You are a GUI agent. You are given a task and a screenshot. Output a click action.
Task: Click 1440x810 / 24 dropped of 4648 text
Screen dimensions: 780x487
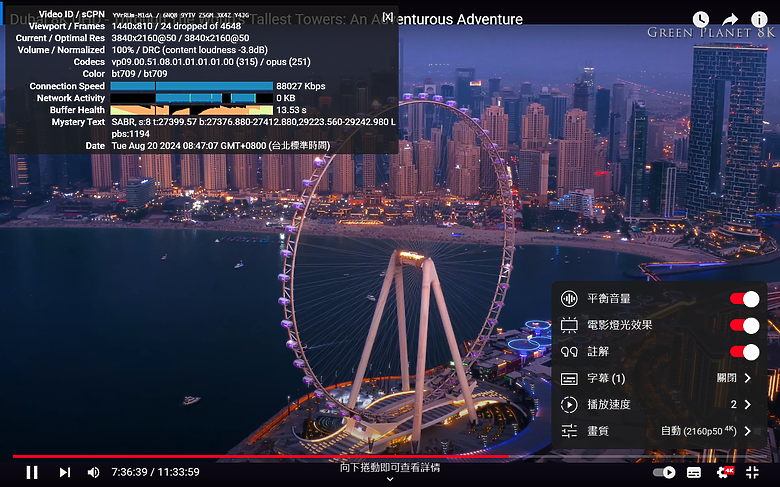(176, 26)
